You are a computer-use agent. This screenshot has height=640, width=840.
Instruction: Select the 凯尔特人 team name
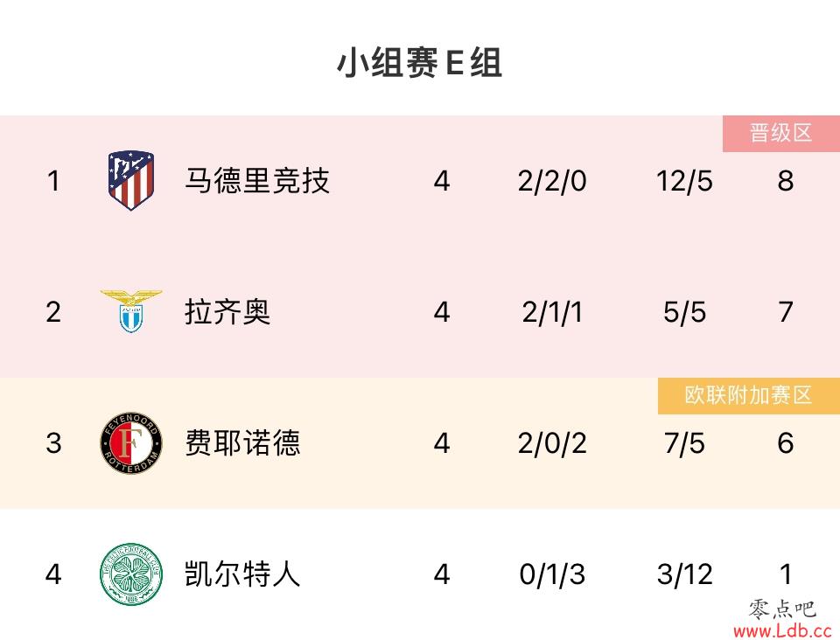[242, 574]
